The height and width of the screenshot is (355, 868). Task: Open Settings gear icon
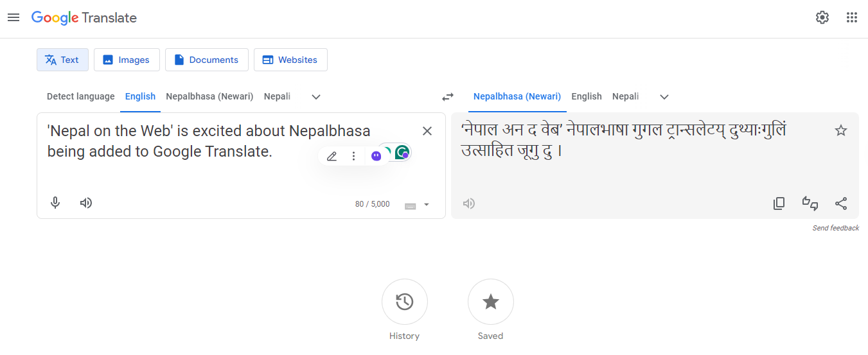822,17
